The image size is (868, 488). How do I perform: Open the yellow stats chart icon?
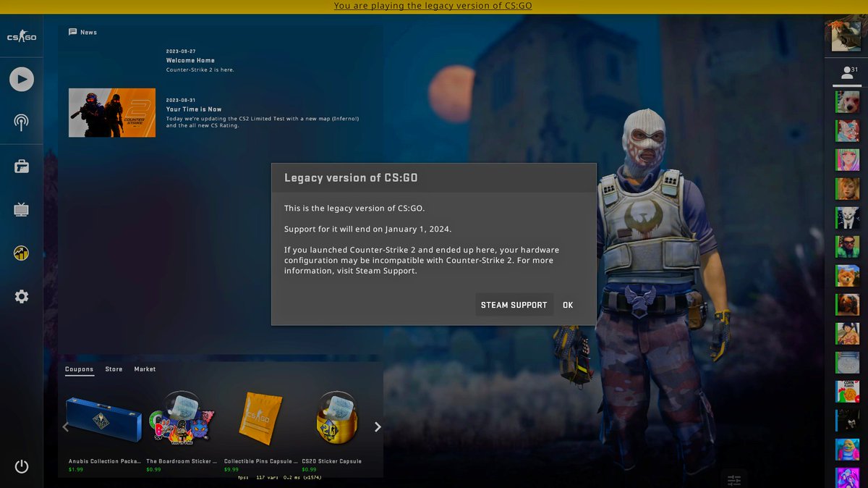click(22, 253)
